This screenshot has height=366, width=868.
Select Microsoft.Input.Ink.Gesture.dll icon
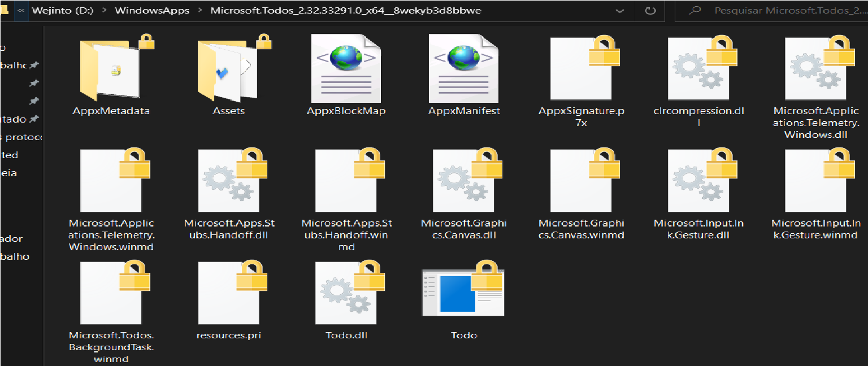coord(702,180)
